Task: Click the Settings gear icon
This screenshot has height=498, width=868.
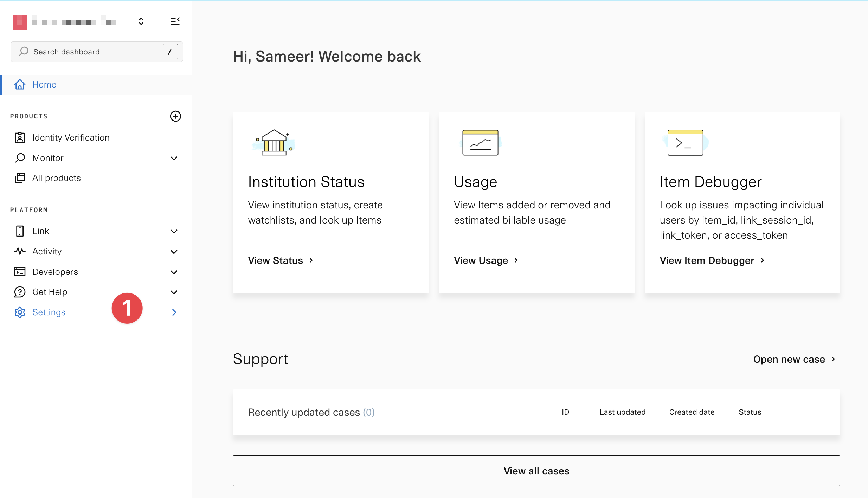Action: point(20,312)
